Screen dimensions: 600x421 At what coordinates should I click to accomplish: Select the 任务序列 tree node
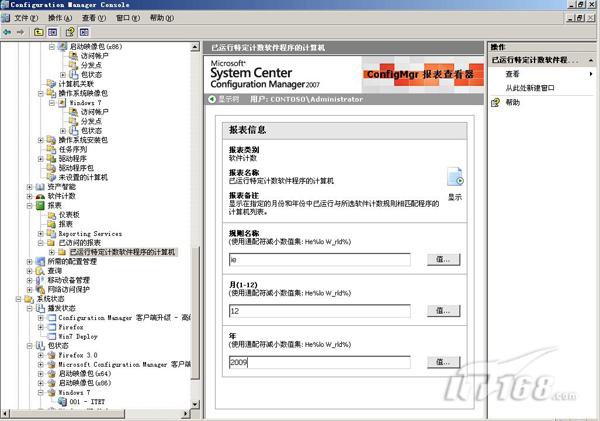pos(73,149)
